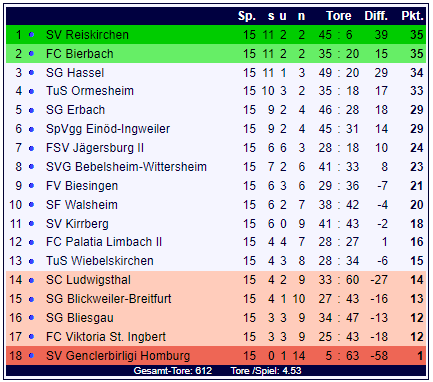Click the blue dot beside SC Ludwigsthal

click(x=32, y=280)
